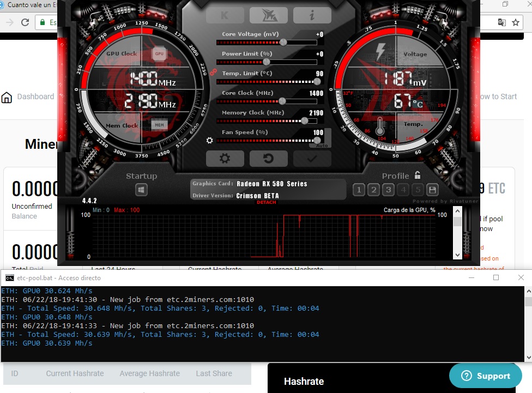Apply settings with the checkmark button
The image size is (532, 393).
click(312, 159)
